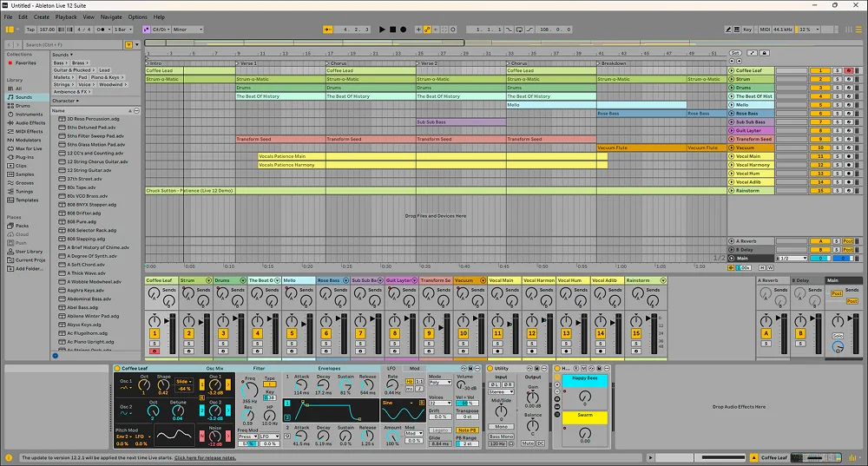This screenshot has width=868, height=466.
Task: Click the Note PB button
Action: pyautogui.click(x=467, y=430)
